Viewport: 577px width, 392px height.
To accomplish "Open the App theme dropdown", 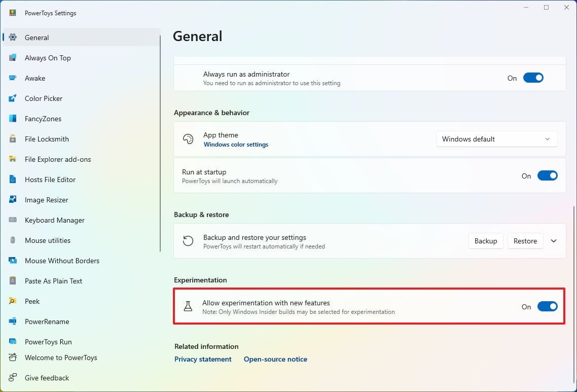I will click(x=496, y=139).
